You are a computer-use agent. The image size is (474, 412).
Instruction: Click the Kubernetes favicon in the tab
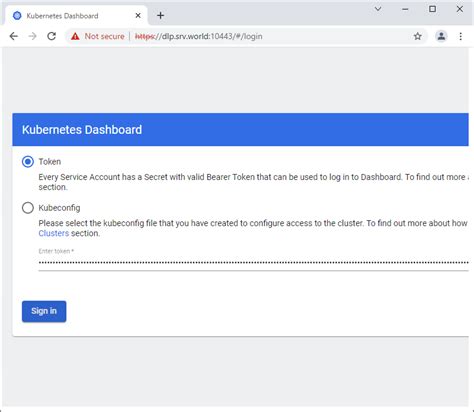pos(17,16)
